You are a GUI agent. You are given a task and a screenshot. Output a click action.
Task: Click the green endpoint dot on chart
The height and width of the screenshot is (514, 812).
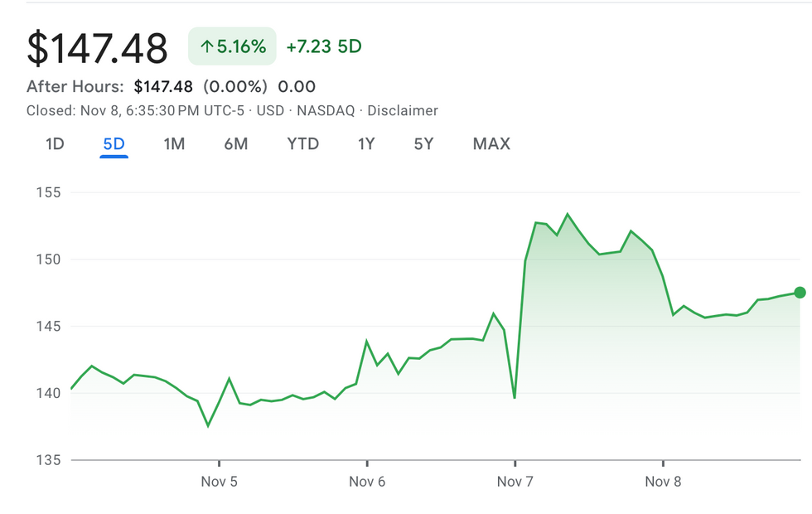click(800, 292)
